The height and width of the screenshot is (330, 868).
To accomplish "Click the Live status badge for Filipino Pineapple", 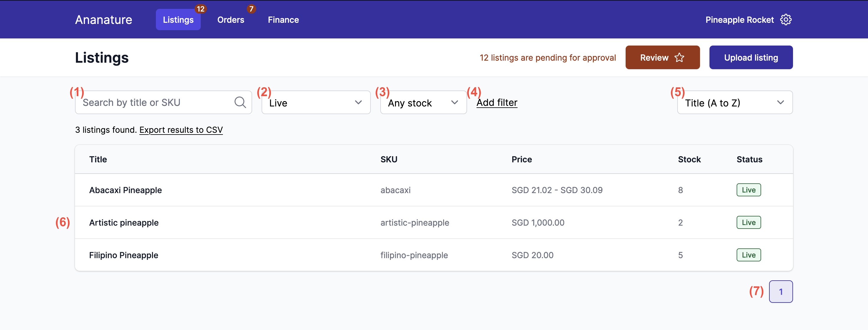I will point(748,255).
